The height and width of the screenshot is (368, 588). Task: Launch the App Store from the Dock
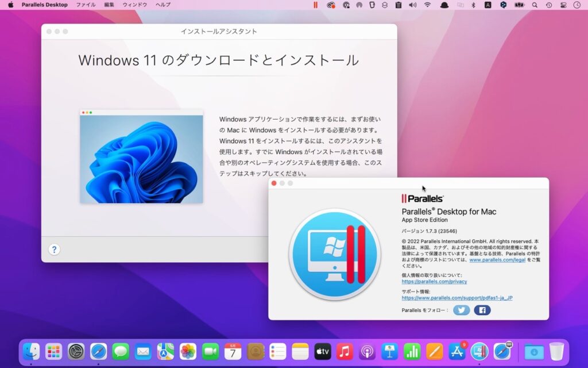(x=457, y=351)
